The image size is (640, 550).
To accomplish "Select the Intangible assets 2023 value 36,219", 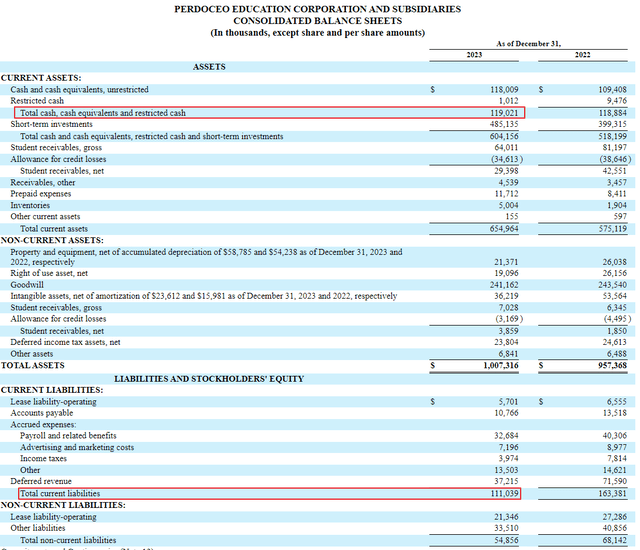I will click(506, 296).
